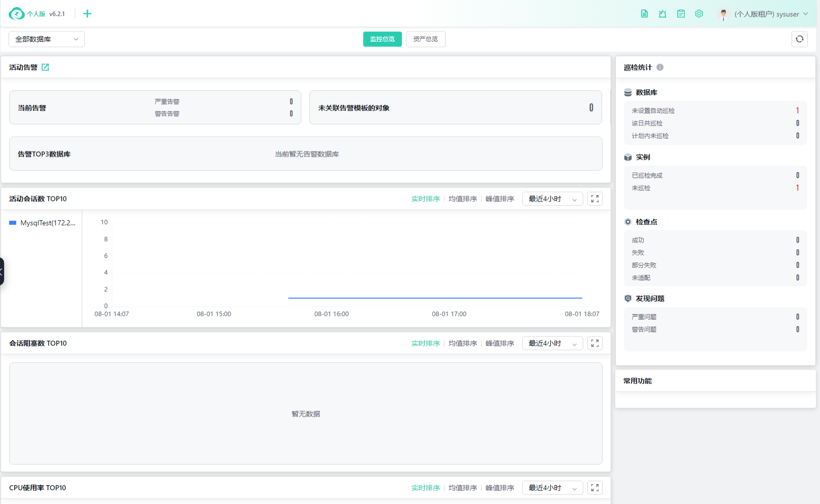Click the 数据库 stack icon in 巡检统计
820x504 pixels.
click(x=628, y=92)
